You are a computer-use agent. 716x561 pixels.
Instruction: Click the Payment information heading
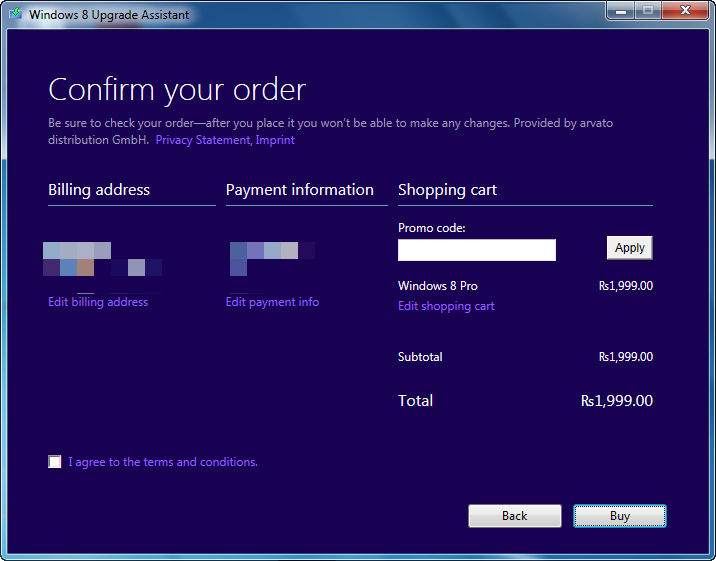(300, 190)
